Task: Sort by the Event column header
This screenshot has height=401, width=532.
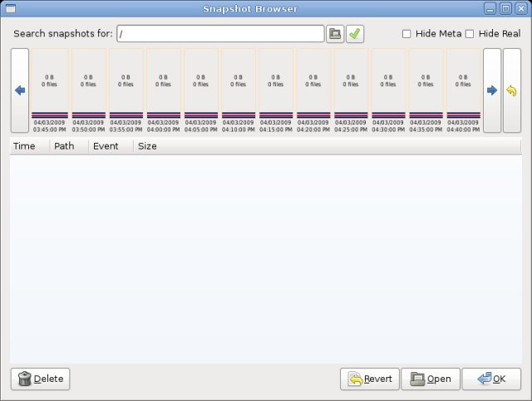Action: coord(111,146)
